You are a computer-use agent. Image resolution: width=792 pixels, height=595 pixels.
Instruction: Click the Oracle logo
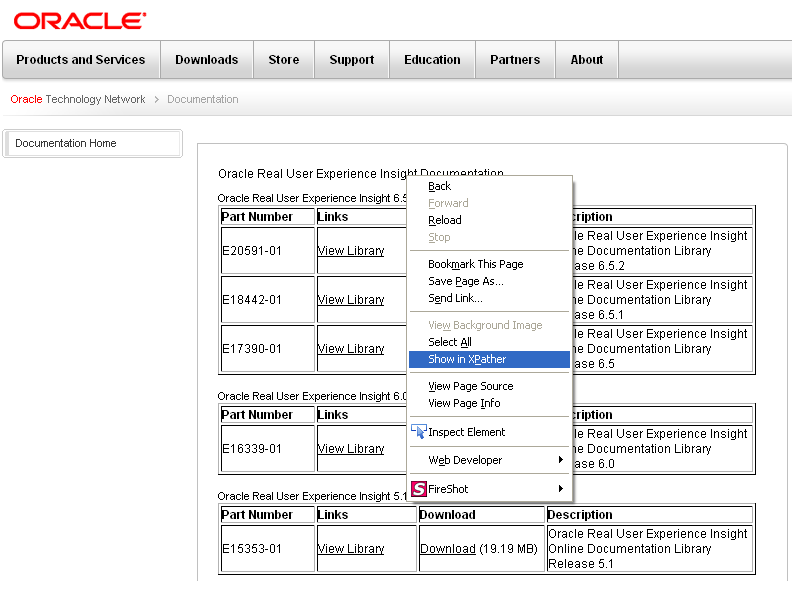(x=80, y=21)
